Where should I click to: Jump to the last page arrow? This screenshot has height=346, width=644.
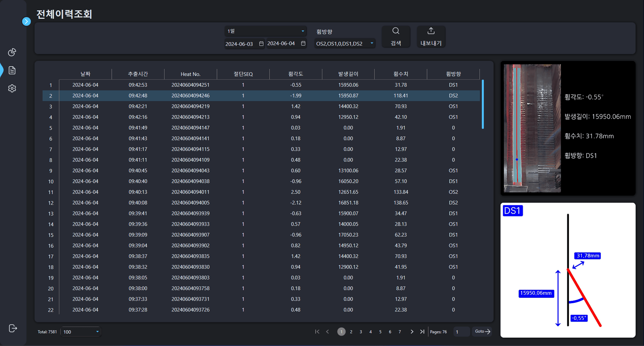422,332
